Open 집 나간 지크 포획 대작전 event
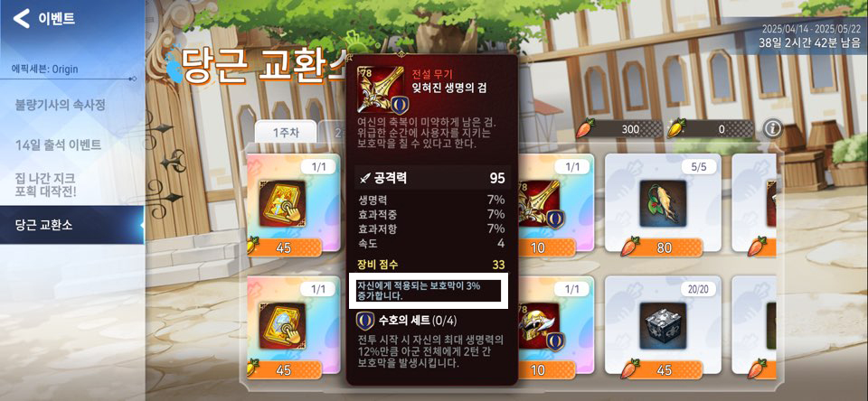The height and width of the screenshot is (401, 868). pyautogui.click(x=46, y=185)
